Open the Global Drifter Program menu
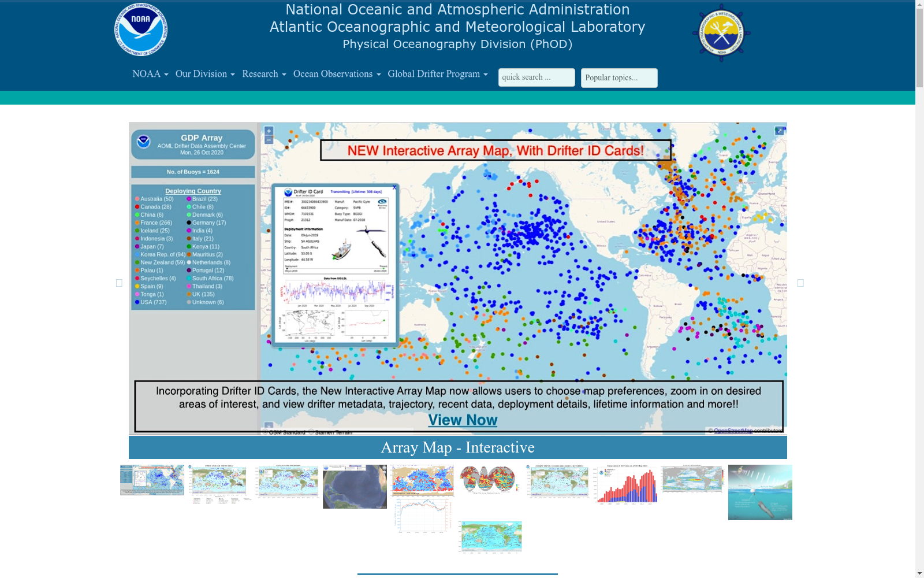 coord(438,74)
